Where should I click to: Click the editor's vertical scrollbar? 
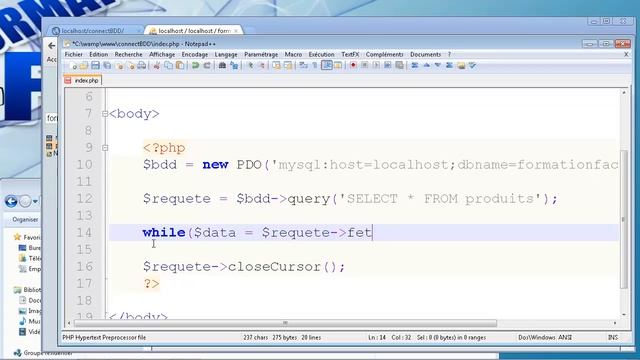624,220
